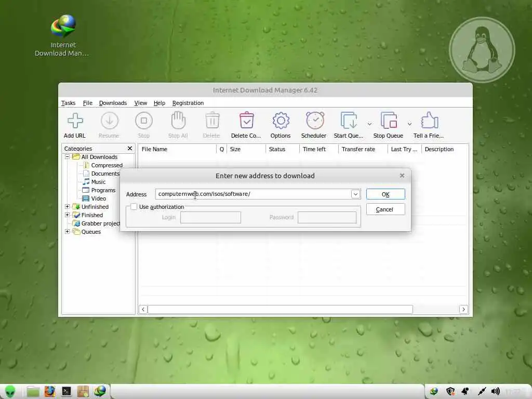Click the horizontal scrollbar left arrow
This screenshot has height=399, width=532.
(143, 309)
